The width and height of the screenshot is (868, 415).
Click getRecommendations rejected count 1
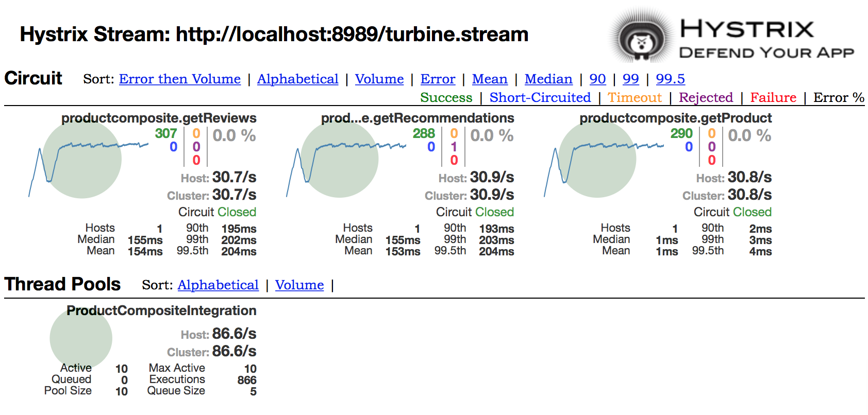454,147
